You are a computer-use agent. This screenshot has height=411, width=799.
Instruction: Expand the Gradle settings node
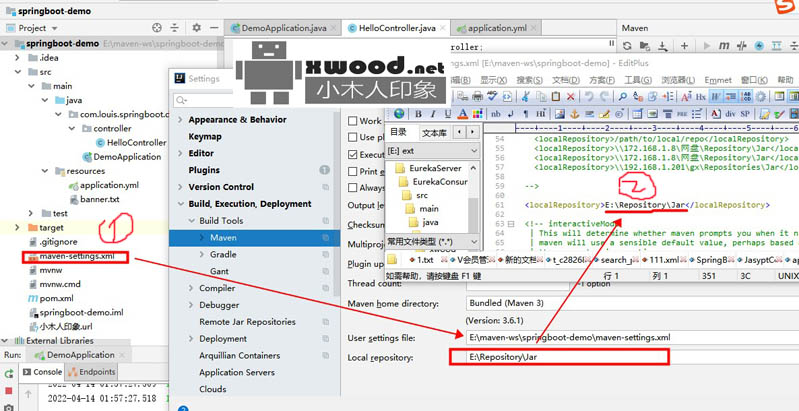(x=201, y=254)
